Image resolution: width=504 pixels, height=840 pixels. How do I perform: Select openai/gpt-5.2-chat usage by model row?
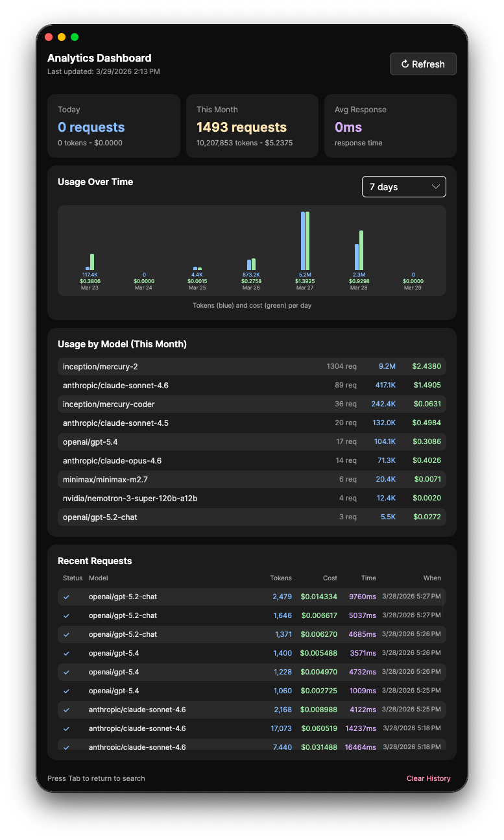pos(252,517)
